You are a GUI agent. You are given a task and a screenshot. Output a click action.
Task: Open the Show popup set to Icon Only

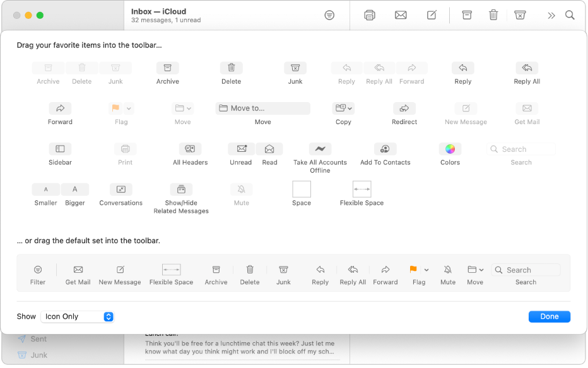click(77, 316)
